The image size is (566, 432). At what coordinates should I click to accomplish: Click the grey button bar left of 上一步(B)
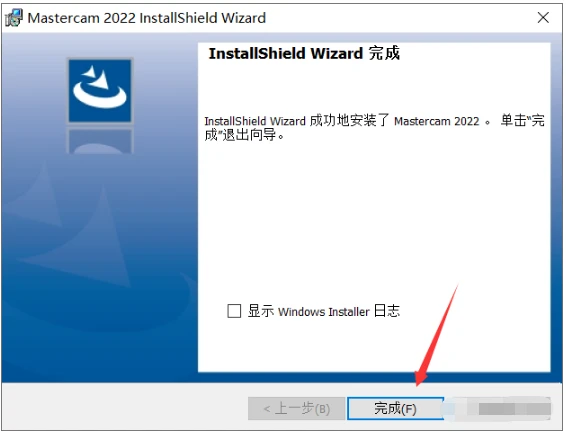125,408
